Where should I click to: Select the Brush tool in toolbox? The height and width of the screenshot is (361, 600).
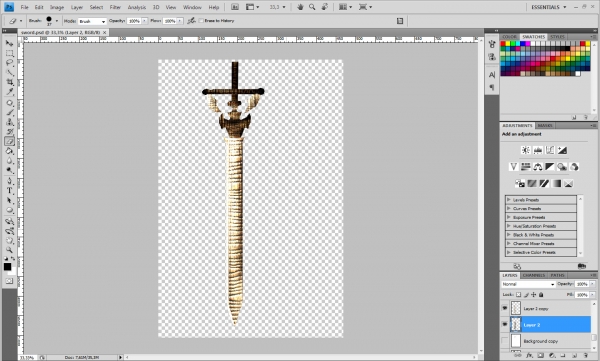tap(10, 113)
